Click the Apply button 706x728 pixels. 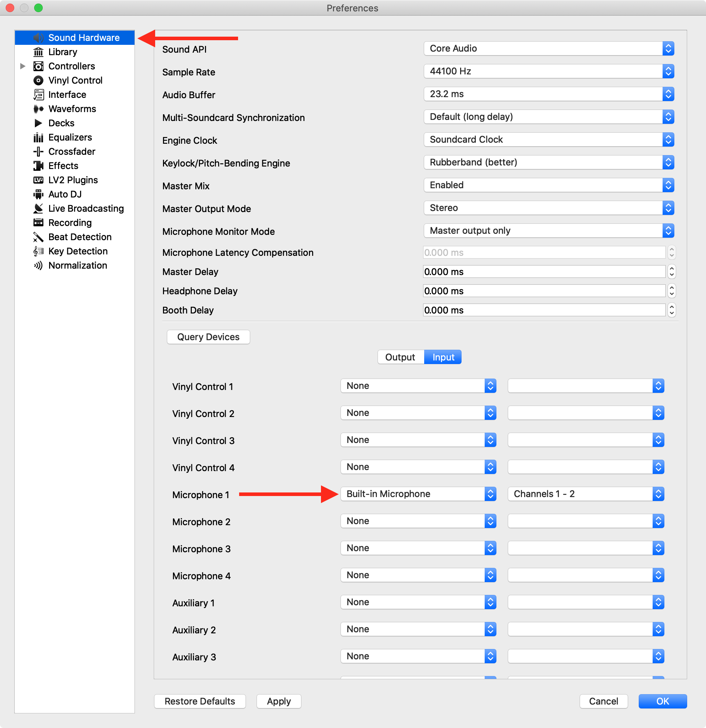click(x=279, y=701)
